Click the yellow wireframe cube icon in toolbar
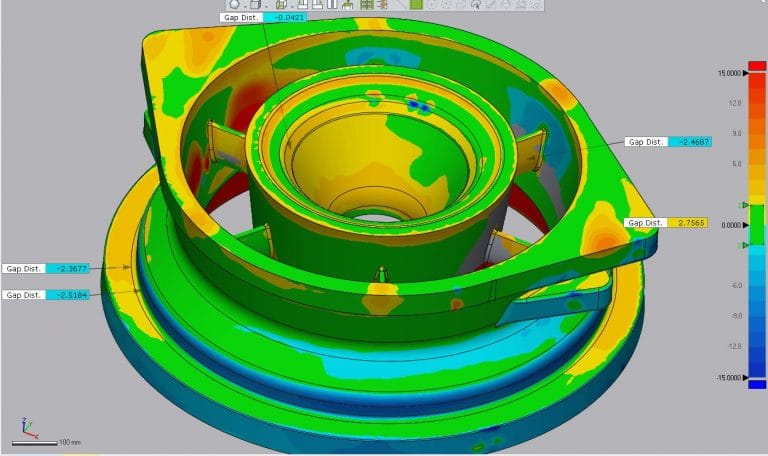 pyautogui.click(x=281, y=4)
